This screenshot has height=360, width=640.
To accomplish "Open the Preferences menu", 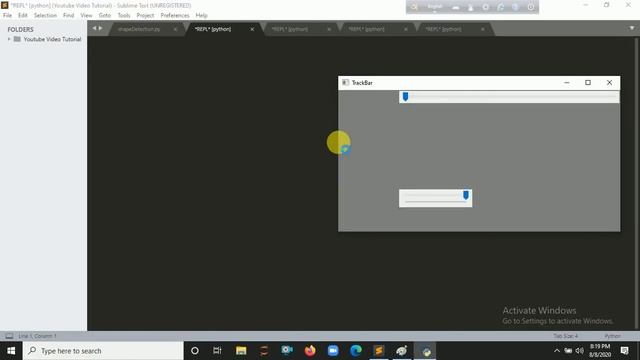I will tap(175, 16).
